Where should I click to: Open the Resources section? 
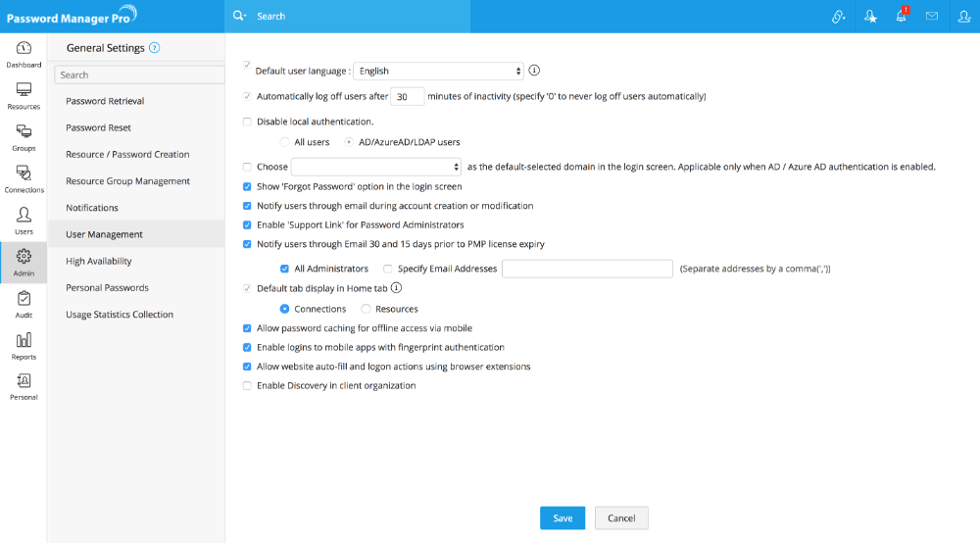(24, 96)
